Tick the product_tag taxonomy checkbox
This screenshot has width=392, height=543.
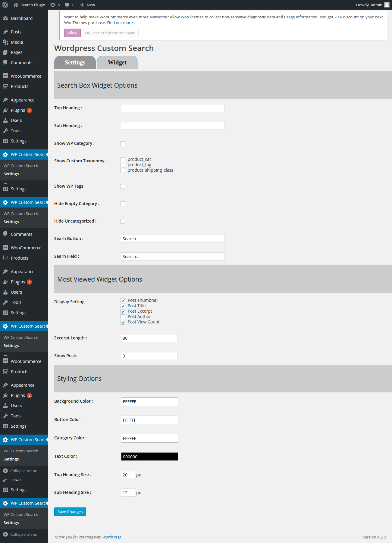tap(123, 165)
